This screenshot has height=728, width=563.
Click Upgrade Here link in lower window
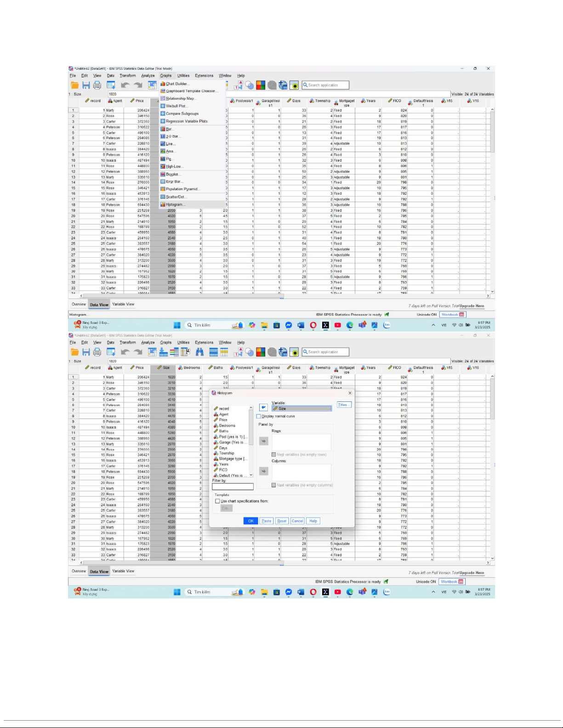coord(472,573)
